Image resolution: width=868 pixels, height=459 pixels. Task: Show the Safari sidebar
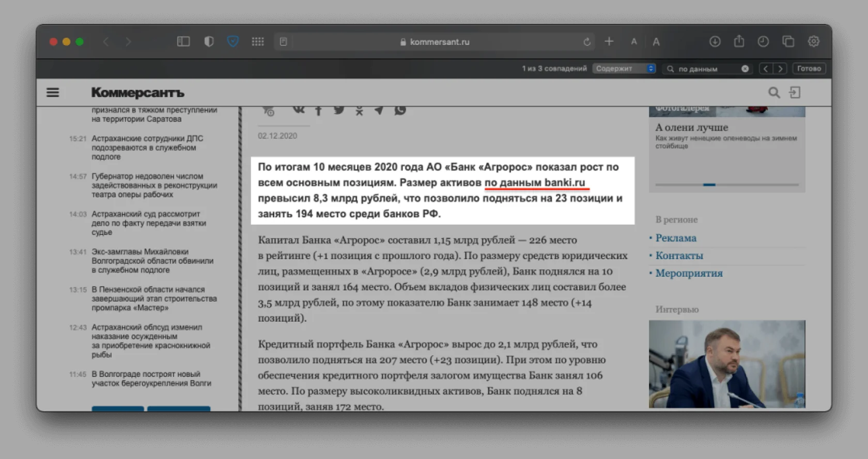[x=183, y=42]
